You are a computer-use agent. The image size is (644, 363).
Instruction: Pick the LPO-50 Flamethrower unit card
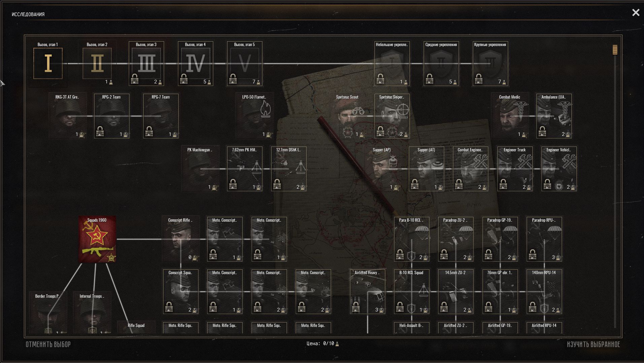255,116
